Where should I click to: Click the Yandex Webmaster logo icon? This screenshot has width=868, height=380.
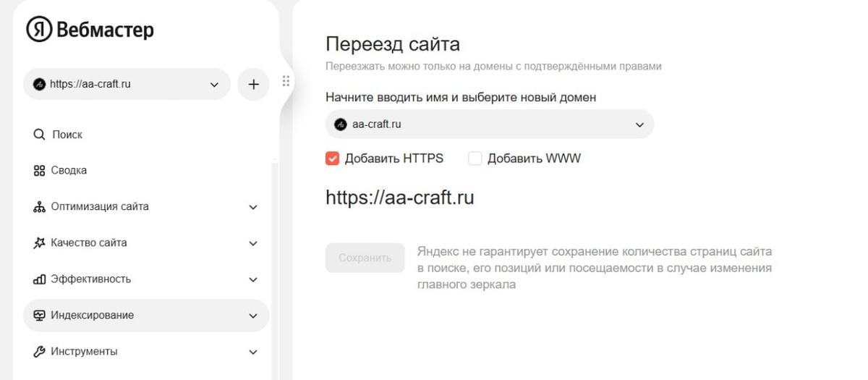pyautogui.click(x=39, y=30)
